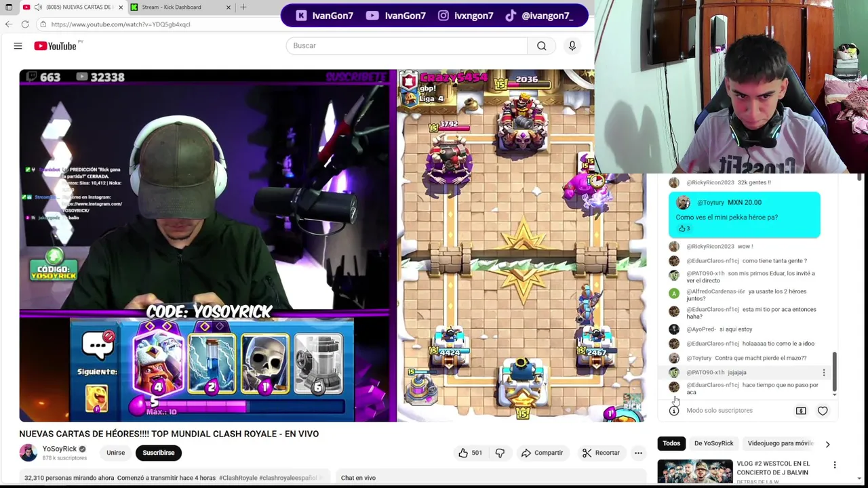Image resolution: width=868 pixels, height=488 pixels.
Task: Open more actions three-dot menu under video
Action: pos(638,453)
